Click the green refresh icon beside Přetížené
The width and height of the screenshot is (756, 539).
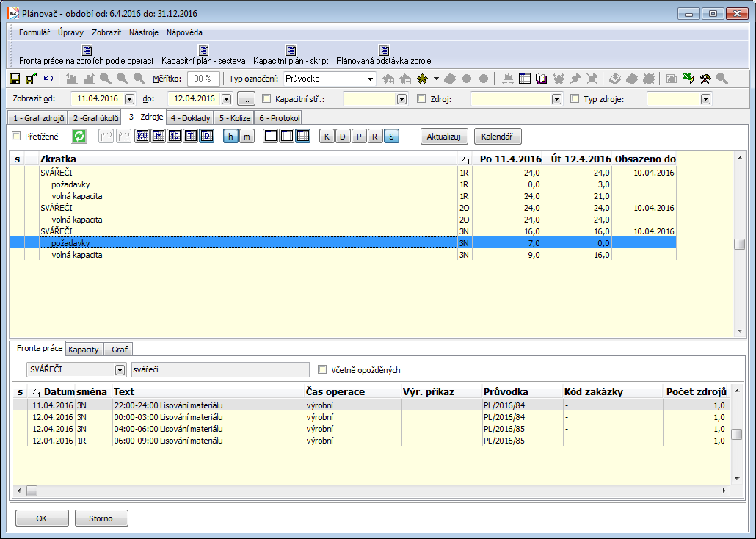(79, 136)
